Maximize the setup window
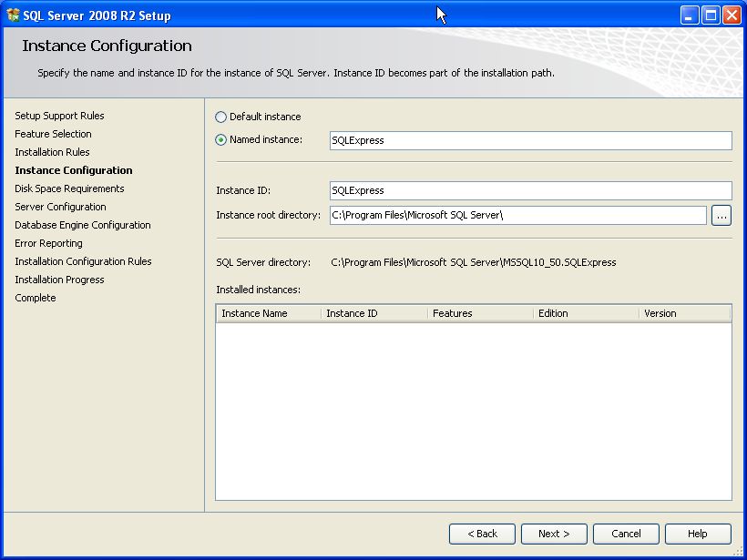Image resolution: width=747 pixels, height=560 pixels. pos(711,15)
